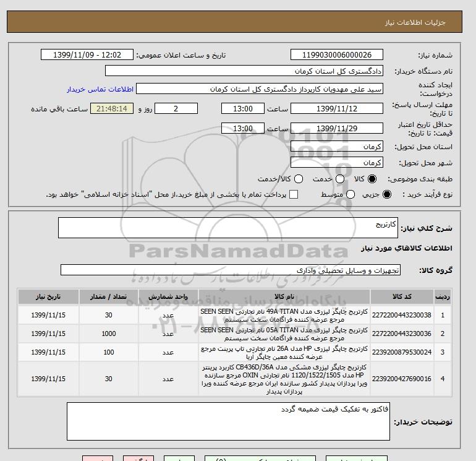The image size is (476, 461).
Task: Click the واحد شمارش column header
Action: pos(168,296)
